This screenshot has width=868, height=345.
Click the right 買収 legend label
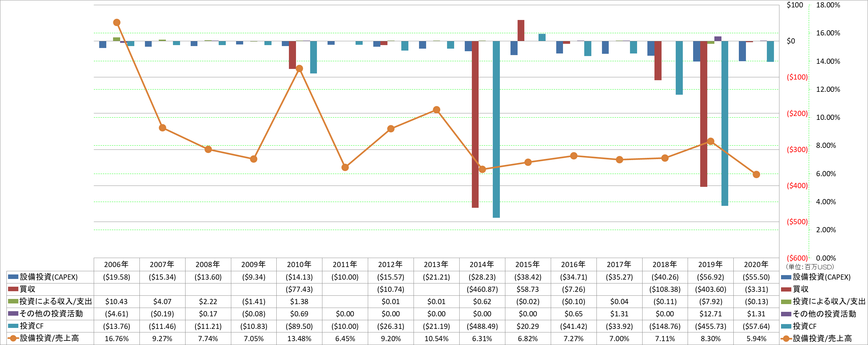[800, 289]
